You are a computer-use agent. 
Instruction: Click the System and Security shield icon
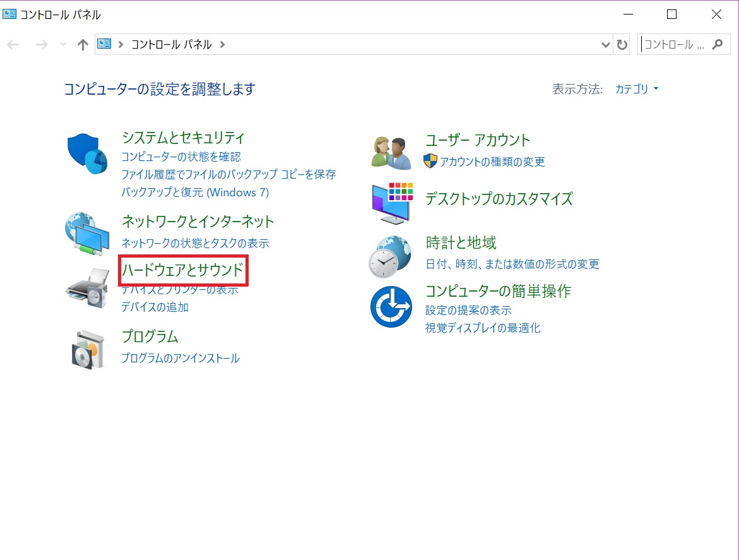(87, 154)
